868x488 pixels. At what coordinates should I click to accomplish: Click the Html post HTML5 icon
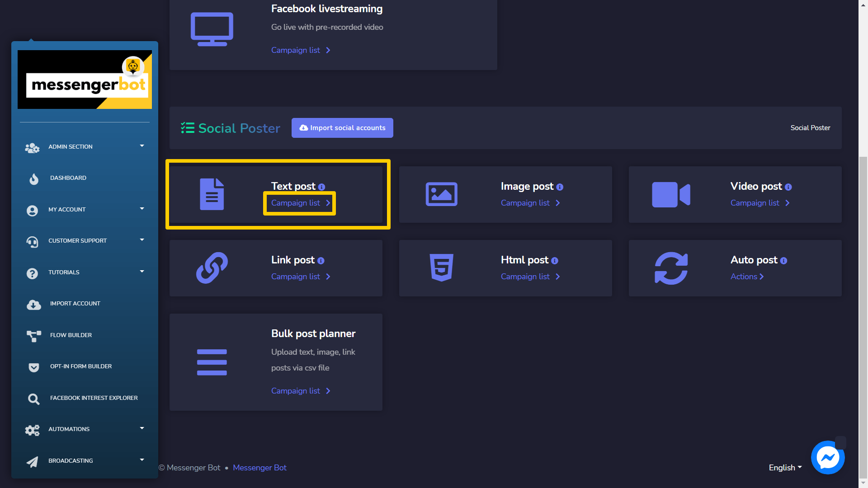[441, 268]
